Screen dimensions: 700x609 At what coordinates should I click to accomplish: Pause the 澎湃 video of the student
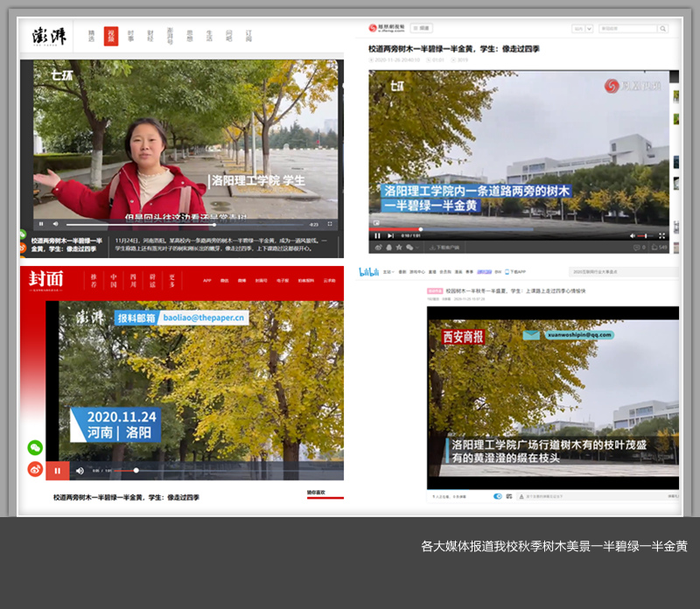tap(41, 224)
